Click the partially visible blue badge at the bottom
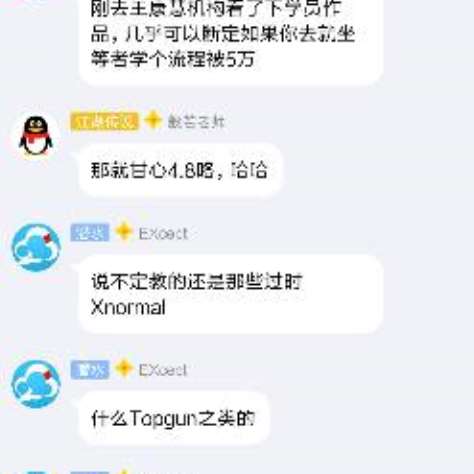This screenshot has width=474, height=474. coord(90,473)
